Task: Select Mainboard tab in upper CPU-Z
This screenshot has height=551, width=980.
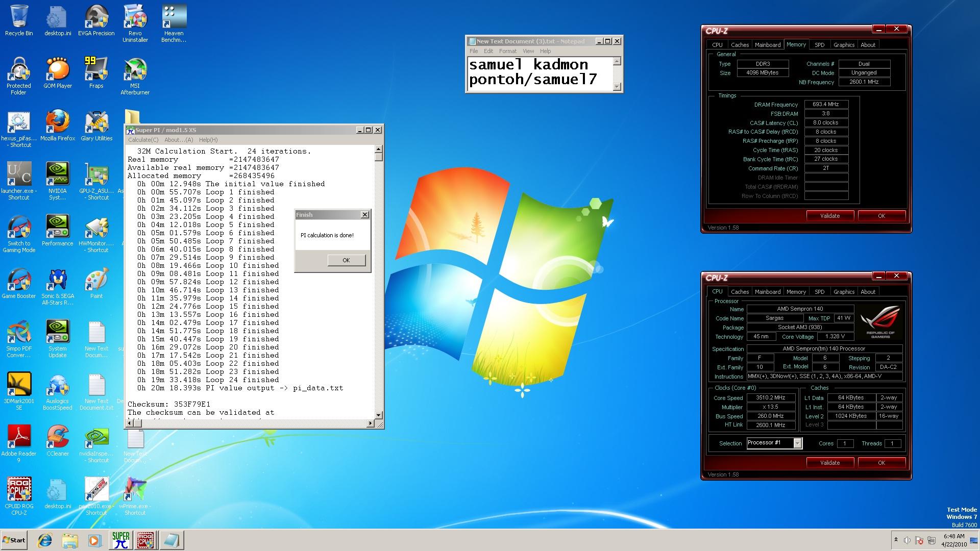Action: [x=768, y=45]
